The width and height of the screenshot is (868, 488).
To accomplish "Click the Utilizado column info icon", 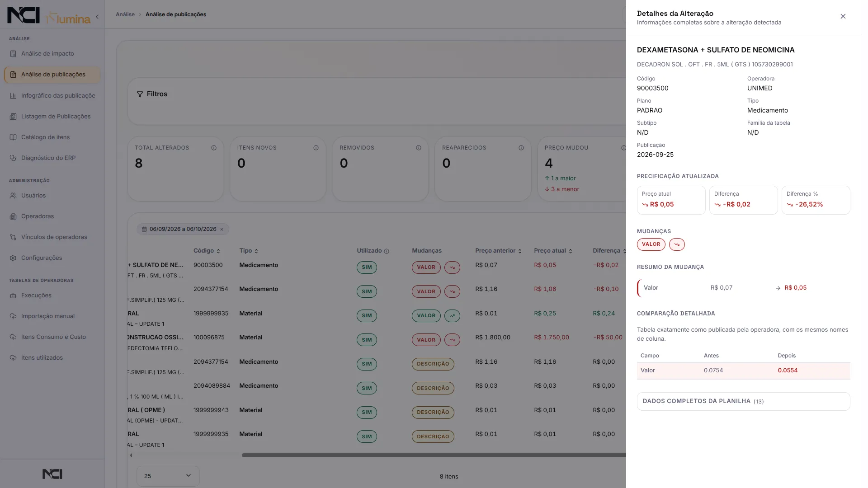I will 387,251.
